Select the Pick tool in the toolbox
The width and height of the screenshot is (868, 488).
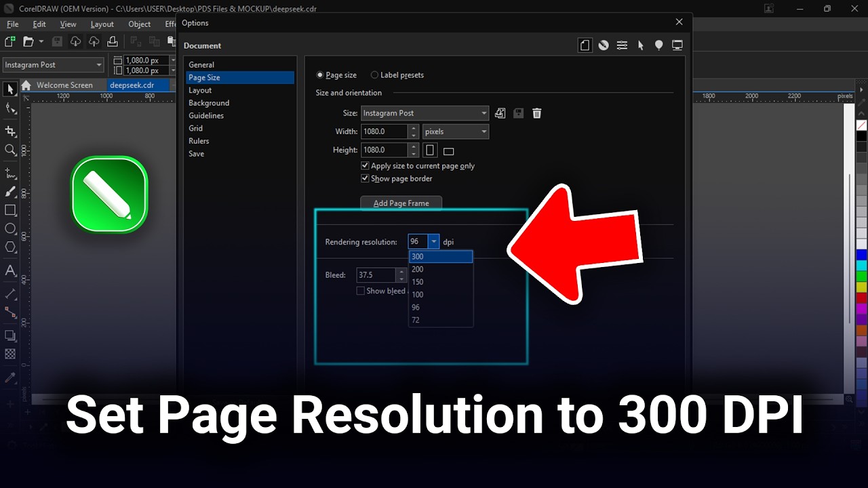[10, 89]
